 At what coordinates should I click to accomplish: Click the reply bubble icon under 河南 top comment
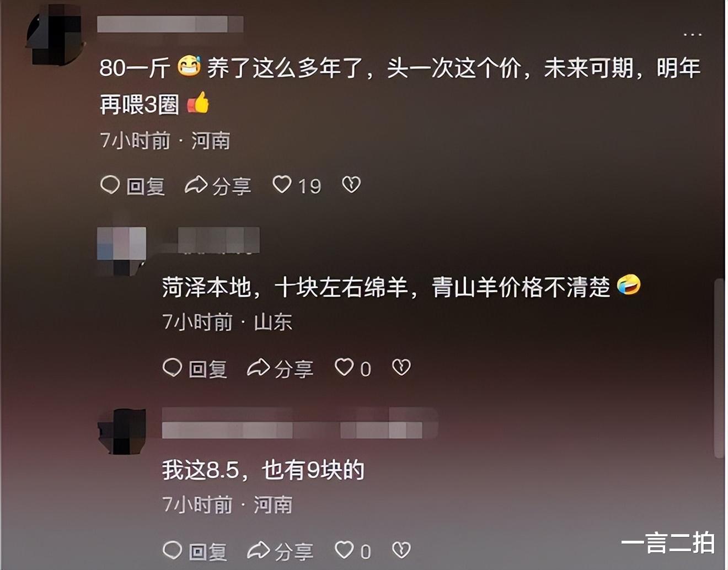coord(110,185)
